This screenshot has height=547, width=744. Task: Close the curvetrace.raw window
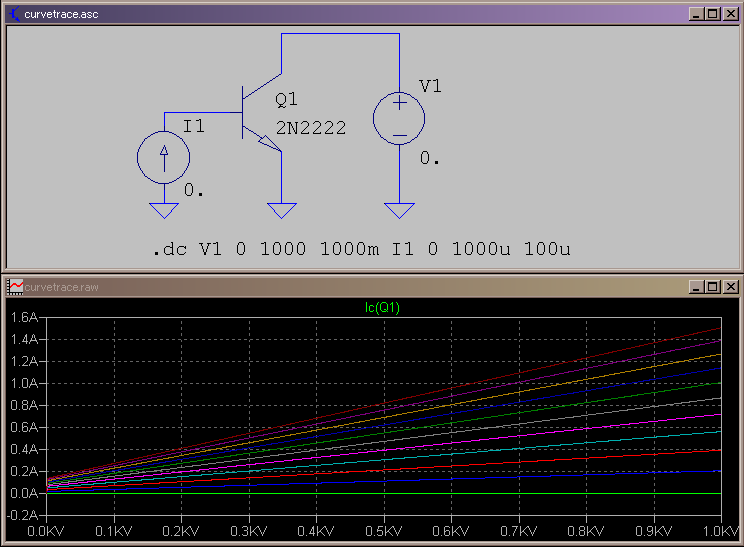(731, 287)
